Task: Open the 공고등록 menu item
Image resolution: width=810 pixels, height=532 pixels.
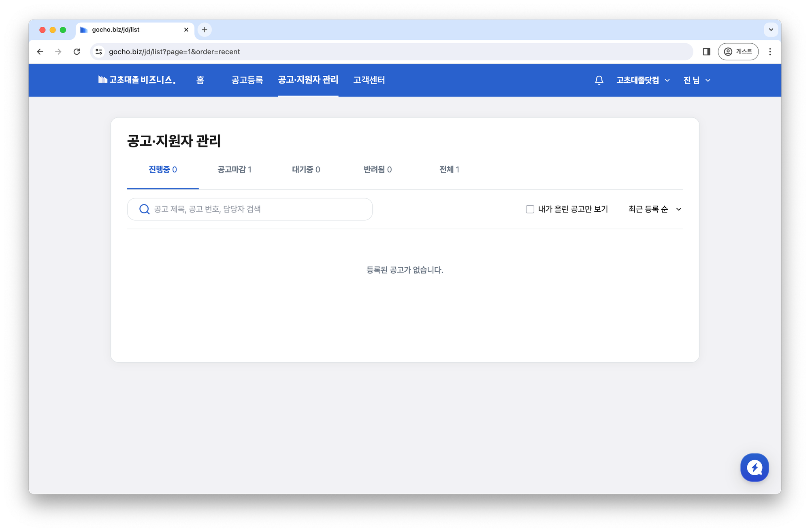Action: click(x=247, y=80)
